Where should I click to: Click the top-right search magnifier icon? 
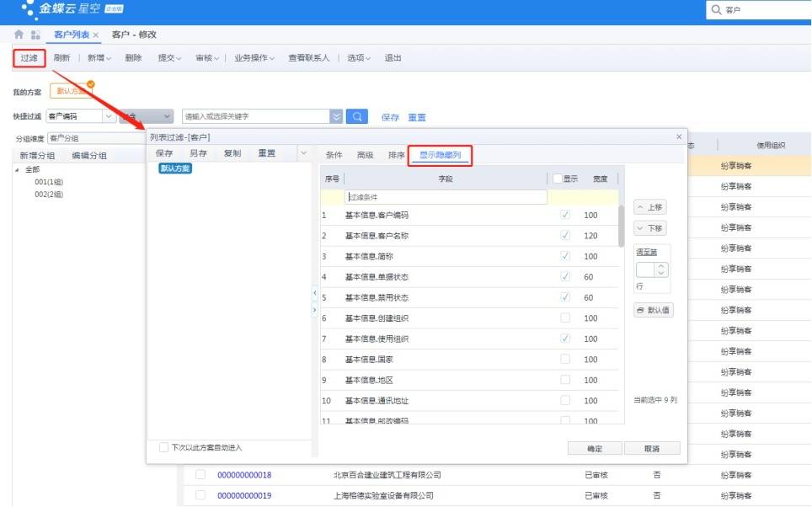point(716,9)
